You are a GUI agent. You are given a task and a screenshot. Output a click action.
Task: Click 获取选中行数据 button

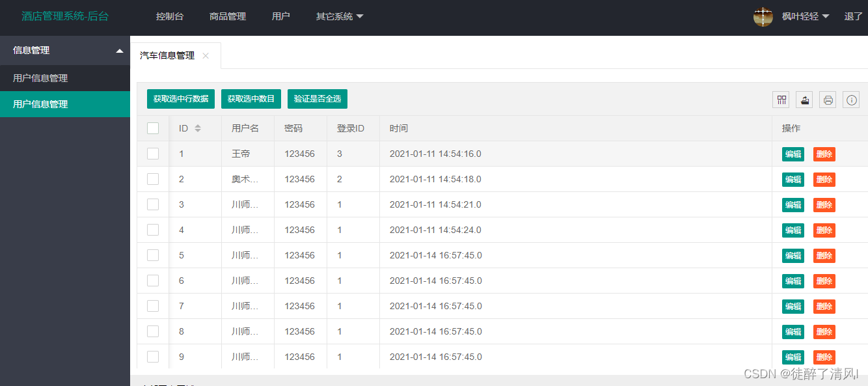pos(181,99)
